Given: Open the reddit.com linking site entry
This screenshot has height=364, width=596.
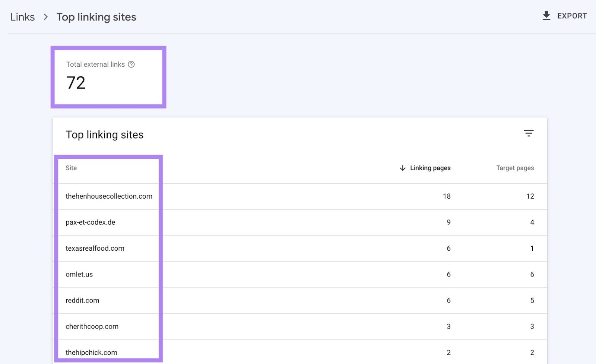Looking at the screenshot, I should click(82, 301).
